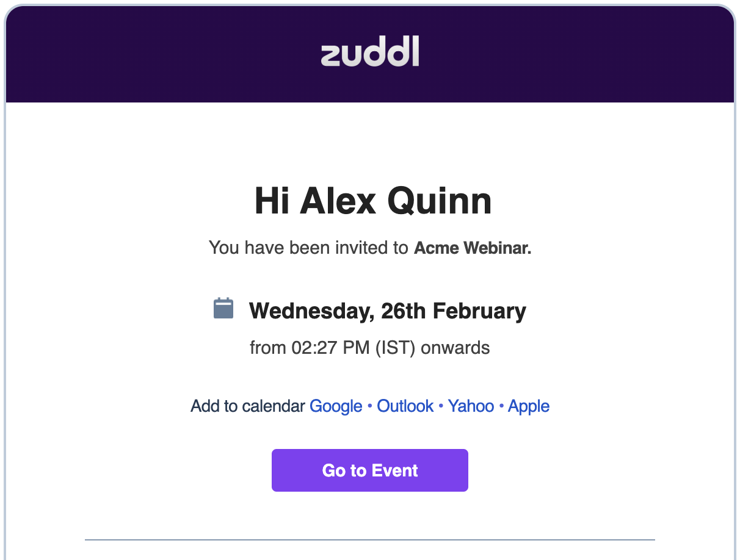Image resolution: width=740 pixels, height=560 pixels.
Task: Click the calendar icon beside the date
Action: pos(223,308)
